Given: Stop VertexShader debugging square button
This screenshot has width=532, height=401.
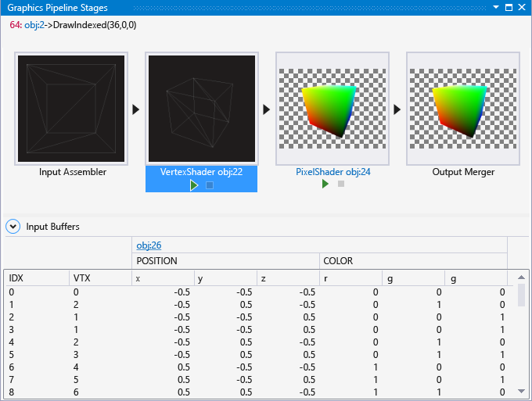Looking at the screenshot, I should (210, 185).
